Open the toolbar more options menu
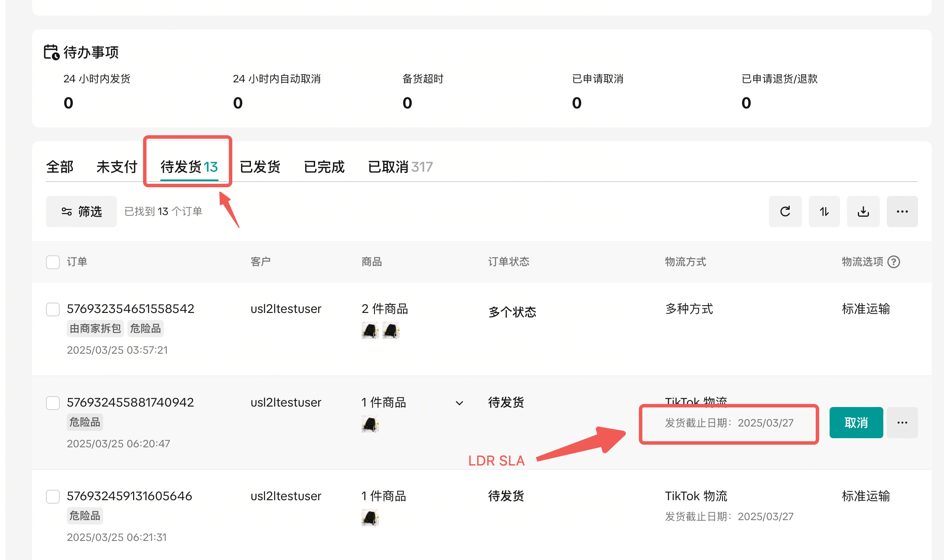Image resolution: width=944 pixels, height=560 pixels. (x=902, y=212)
